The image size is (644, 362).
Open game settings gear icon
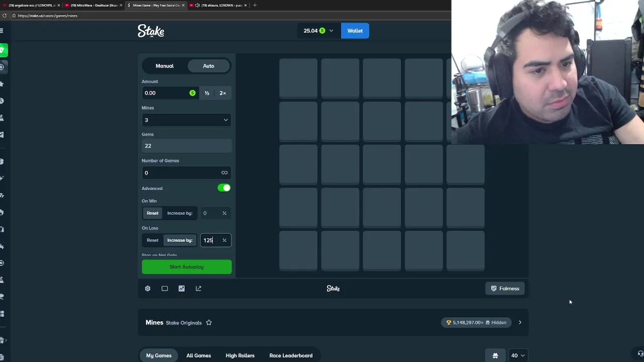click(147, 289)
